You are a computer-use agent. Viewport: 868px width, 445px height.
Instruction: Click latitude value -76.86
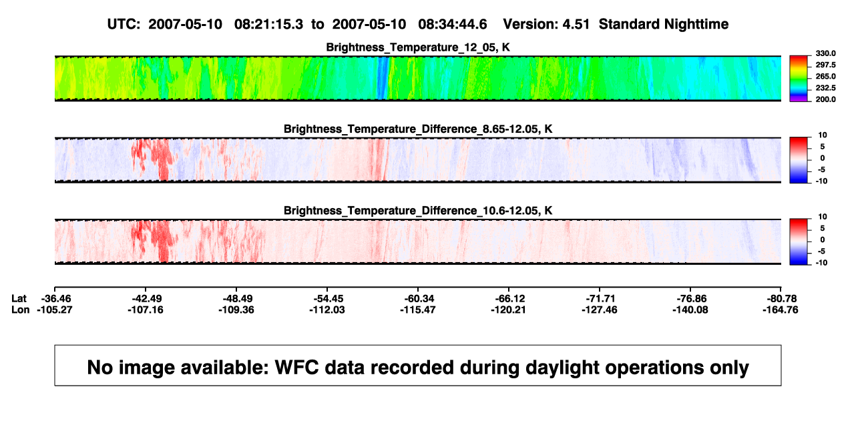click(x=691, y=298)
